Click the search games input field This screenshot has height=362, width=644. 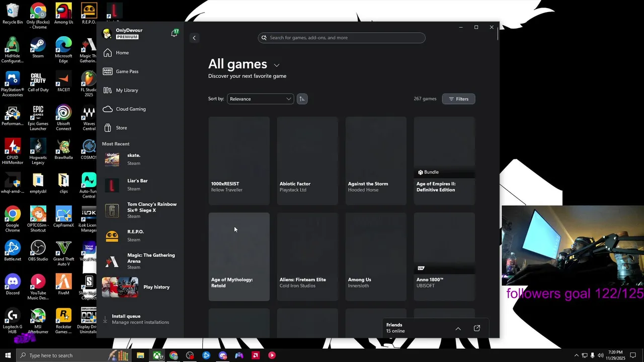tap(342, 38)
